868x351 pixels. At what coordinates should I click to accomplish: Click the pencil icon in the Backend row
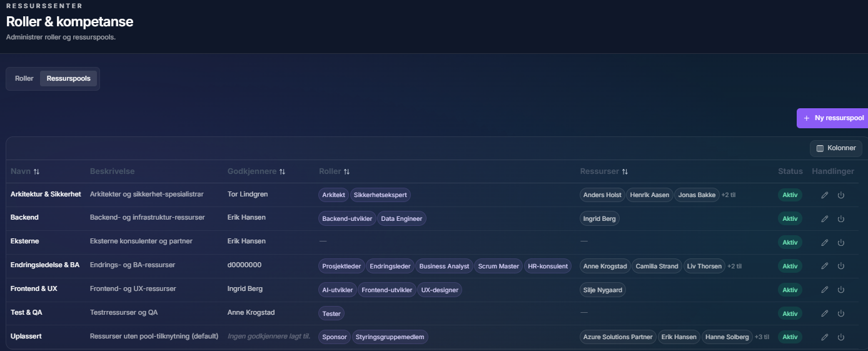(x=825, y=219)
